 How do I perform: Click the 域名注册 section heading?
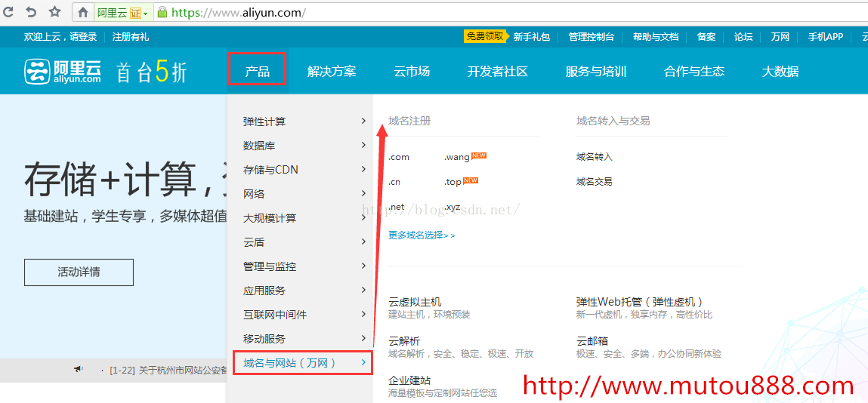point(409,121)
